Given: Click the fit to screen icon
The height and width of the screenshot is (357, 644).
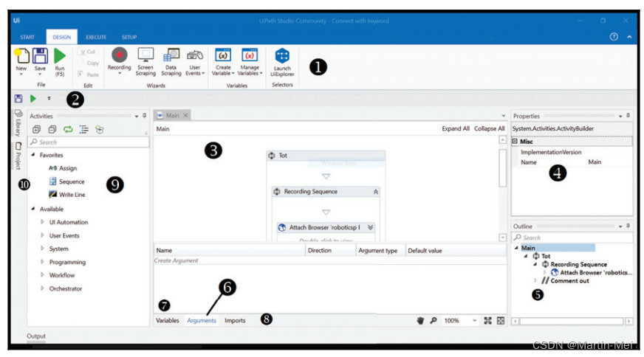Looking at the screenshot, I should [x=487, y=320].
